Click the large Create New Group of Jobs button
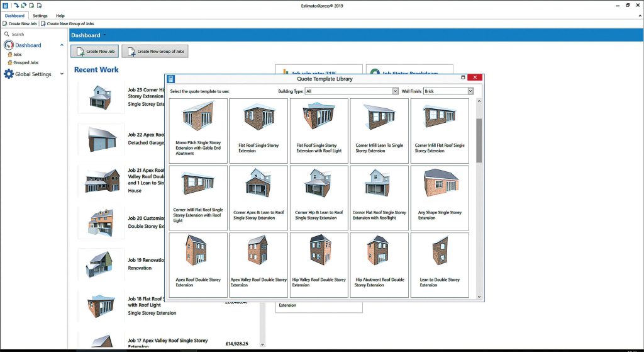Image resolution: width=644 pixels, height=352 pixels. (x=155, y=52)
